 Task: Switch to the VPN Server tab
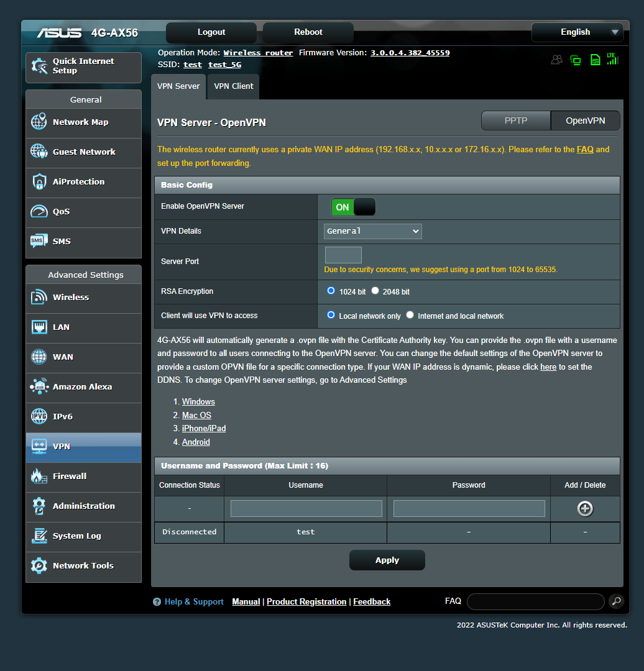(x=178, y=86)
